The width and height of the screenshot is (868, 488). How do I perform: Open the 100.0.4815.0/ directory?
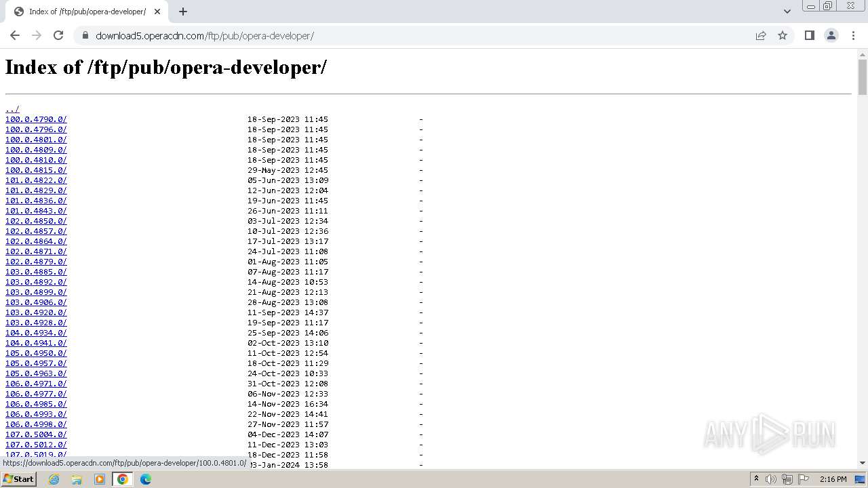point(36,170)
